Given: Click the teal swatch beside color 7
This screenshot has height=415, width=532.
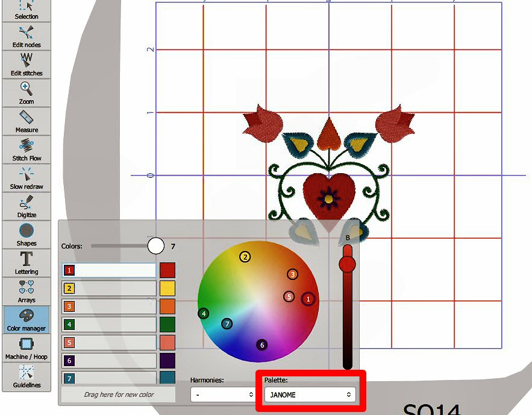Looking at the screenshot, I should point(167,378).
